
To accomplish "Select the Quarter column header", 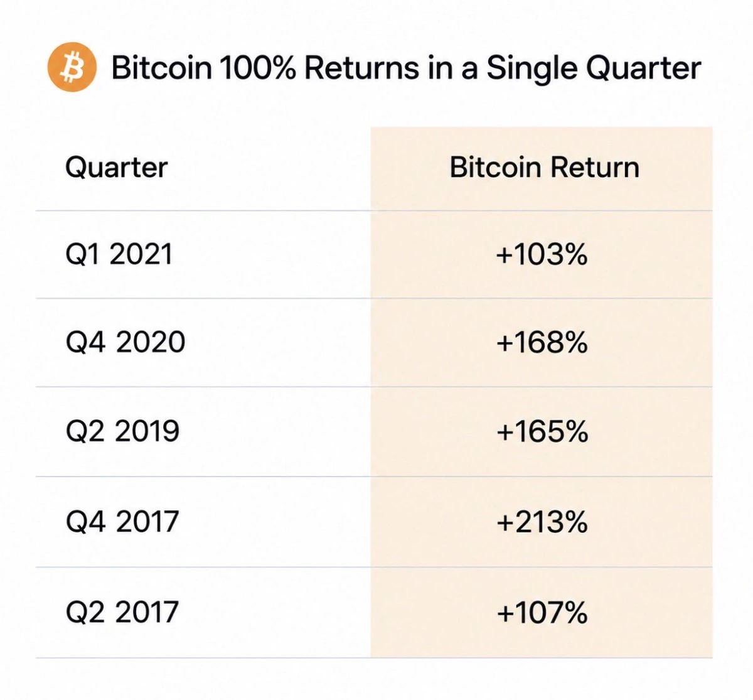I will coord(117,167).
